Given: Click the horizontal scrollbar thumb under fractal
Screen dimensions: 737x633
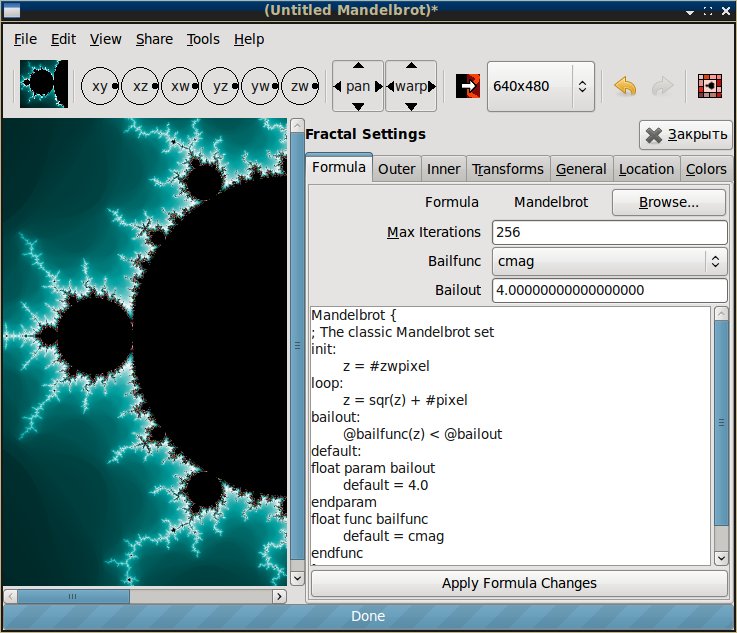Looking at the screenshot, I should coord(73,596).
